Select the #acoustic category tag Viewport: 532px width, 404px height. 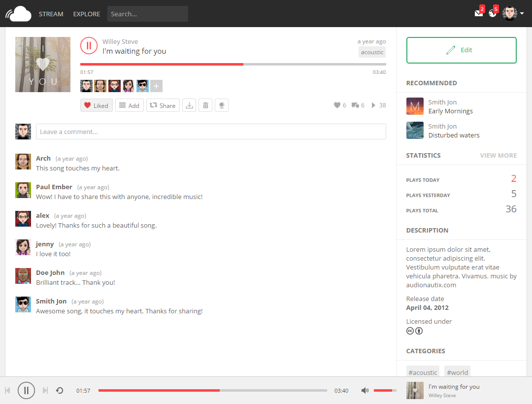[x=423, y=372]
